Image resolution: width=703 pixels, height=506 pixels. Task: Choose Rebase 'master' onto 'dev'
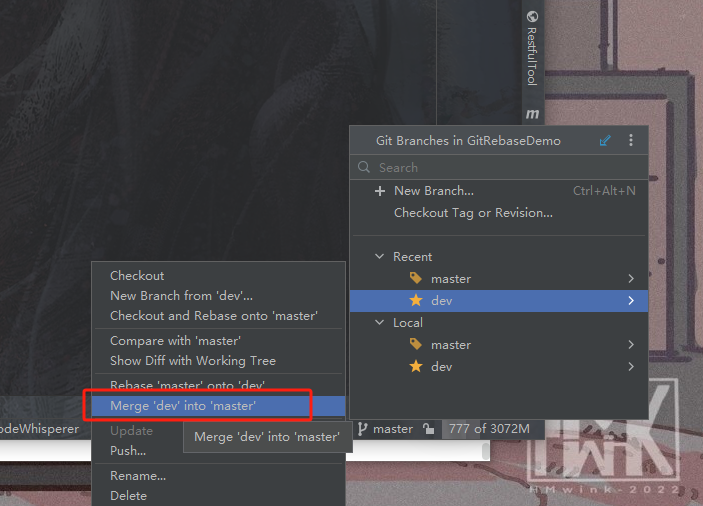tap(187, 386)
